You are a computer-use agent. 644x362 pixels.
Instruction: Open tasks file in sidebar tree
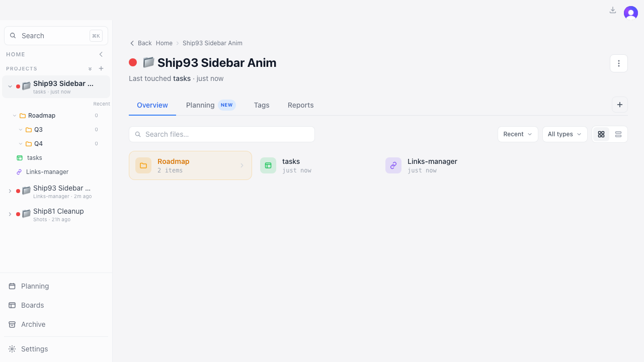[x=35, y=158]
